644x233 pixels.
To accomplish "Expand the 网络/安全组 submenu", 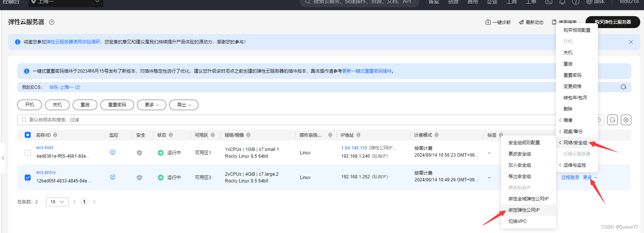I will click(577, 143).
